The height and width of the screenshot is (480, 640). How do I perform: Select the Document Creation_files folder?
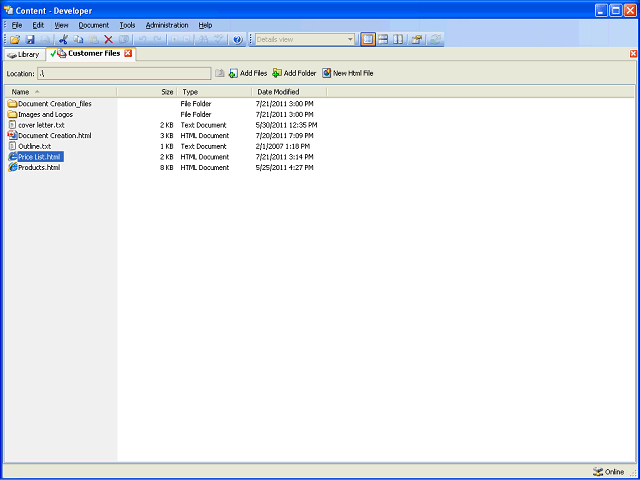[55, 104]
